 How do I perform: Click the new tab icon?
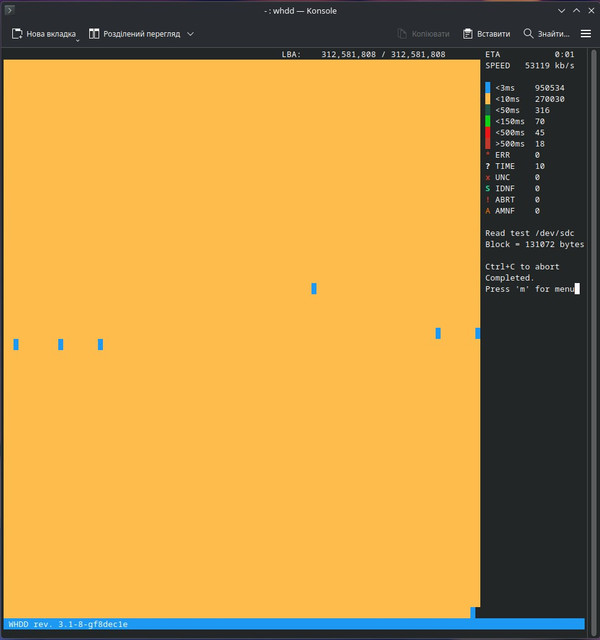17,34
